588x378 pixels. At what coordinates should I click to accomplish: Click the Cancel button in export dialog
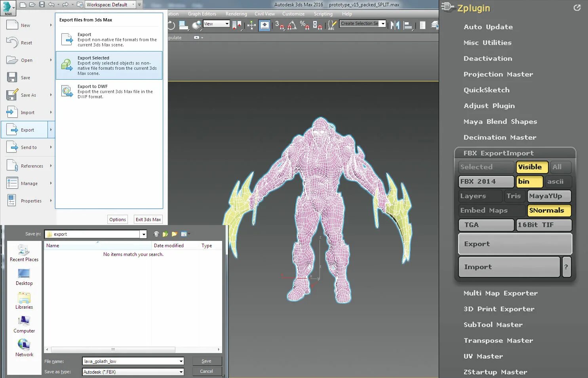pyautogui.click(x=207, y=372)
